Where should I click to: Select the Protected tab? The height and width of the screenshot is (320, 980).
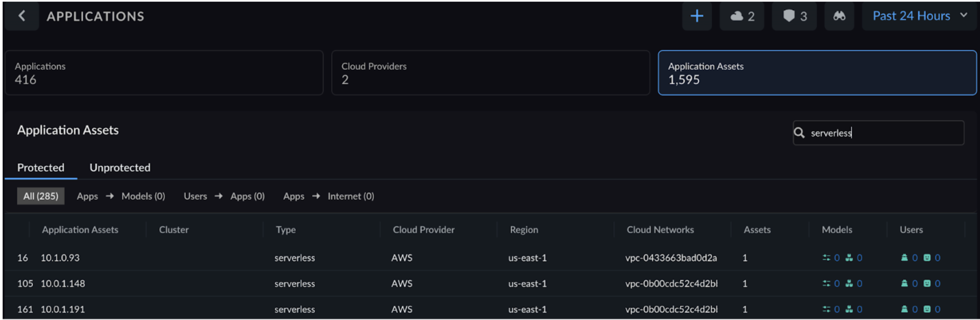pyautogui.click(x=40, y=168)
